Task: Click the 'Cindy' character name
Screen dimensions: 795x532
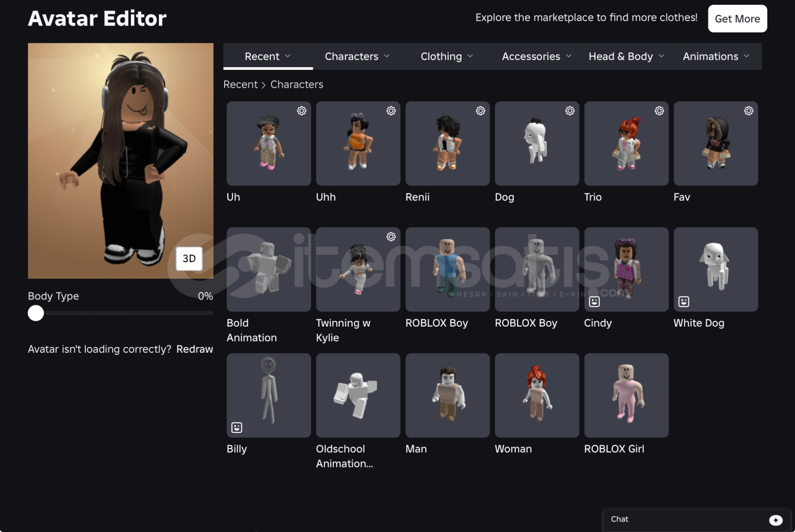Action: [x=598, y=323]
